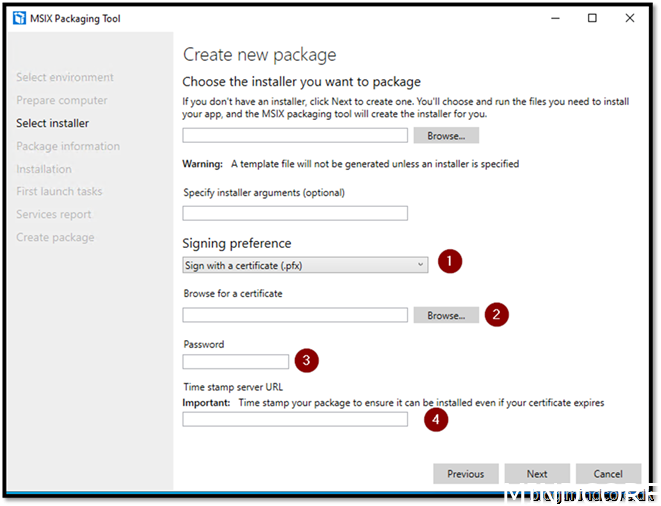Proceed with the Next button
This screenshot has width=661, height=506.
pos(537,474)
